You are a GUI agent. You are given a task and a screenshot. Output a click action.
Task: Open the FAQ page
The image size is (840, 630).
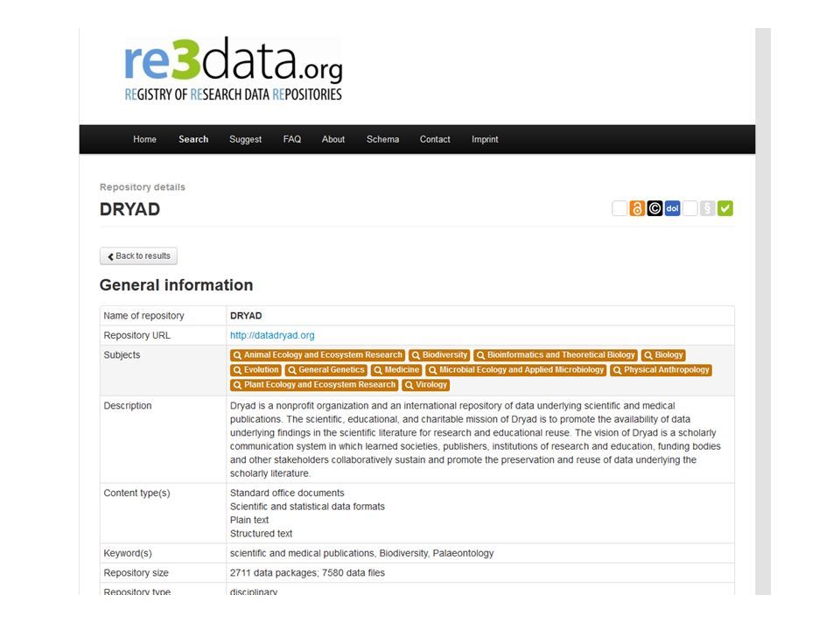coord(292,139)
